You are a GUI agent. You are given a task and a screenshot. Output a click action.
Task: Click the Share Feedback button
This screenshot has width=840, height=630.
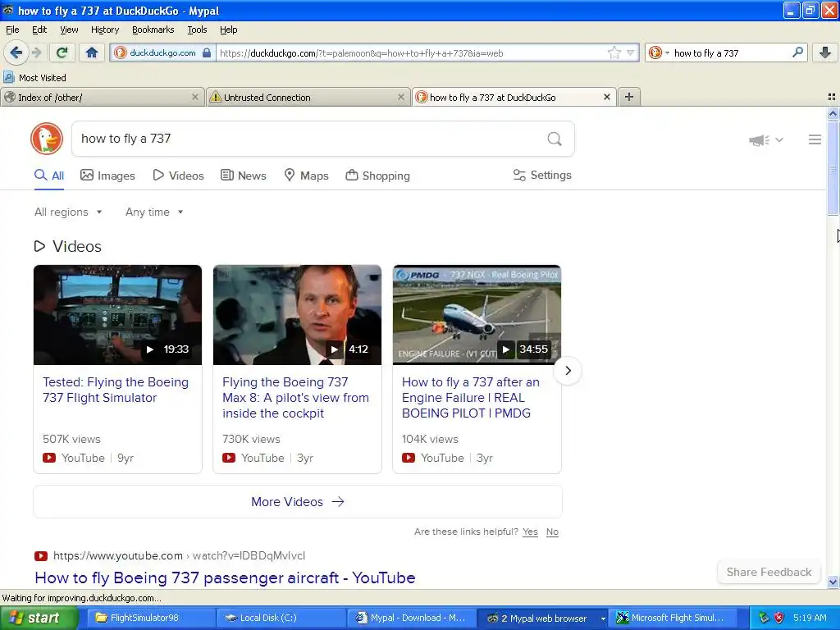tap(769, 572)
